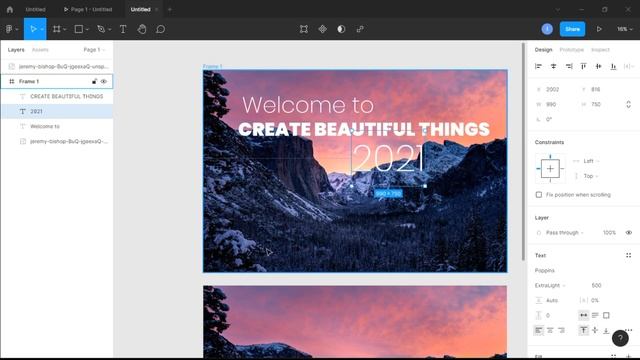Open Frame tool options dropdown arrow
Viewport: 640px width, 360px height.
pyautogui.click(x=64, y=29)
